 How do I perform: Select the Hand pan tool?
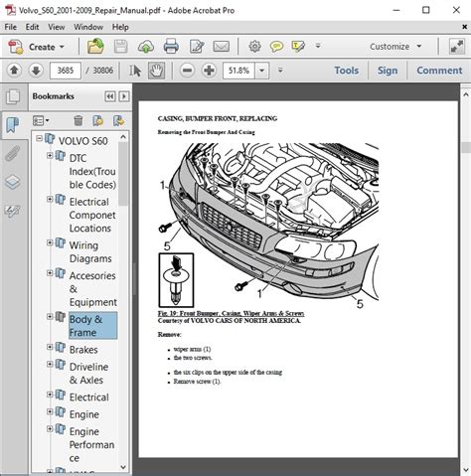point(156,71)
